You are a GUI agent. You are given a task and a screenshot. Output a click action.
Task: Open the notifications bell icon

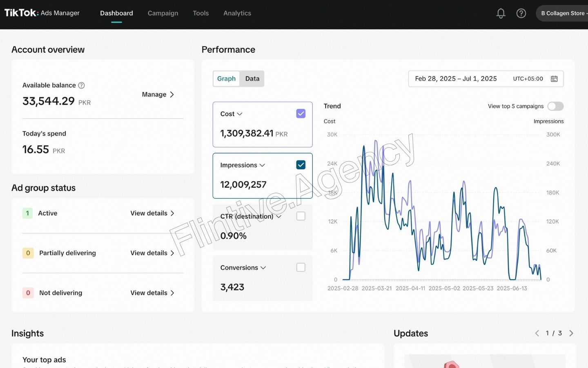[501, 13]
